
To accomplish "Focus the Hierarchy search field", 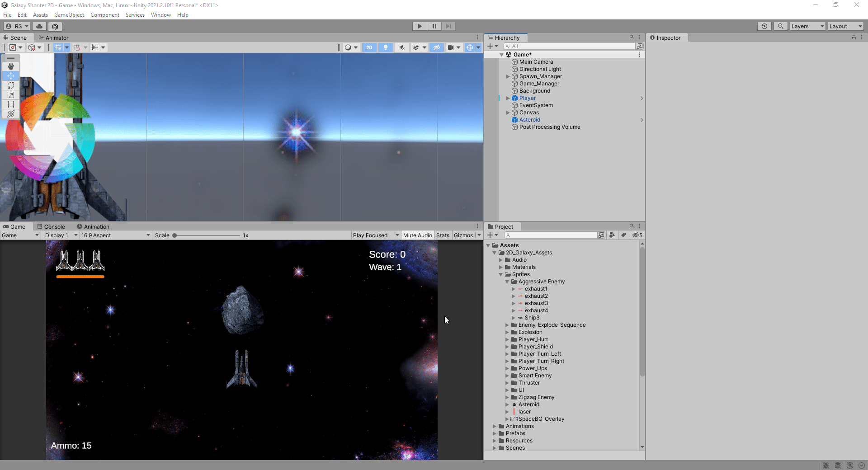I will [x=570, y=46].
